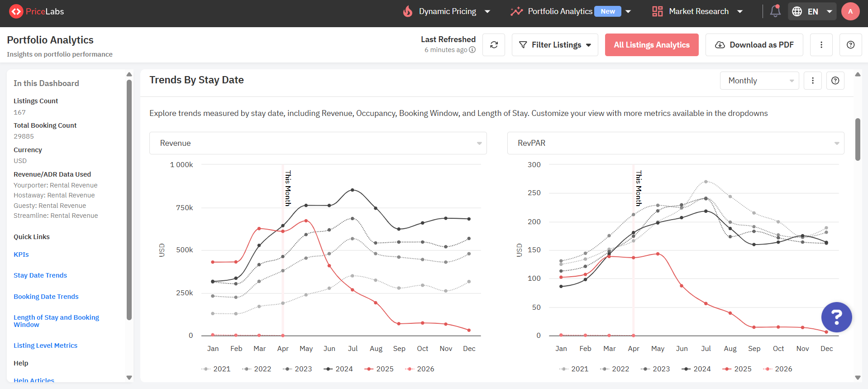Open the notifications bell icon

tap(775, 11)
